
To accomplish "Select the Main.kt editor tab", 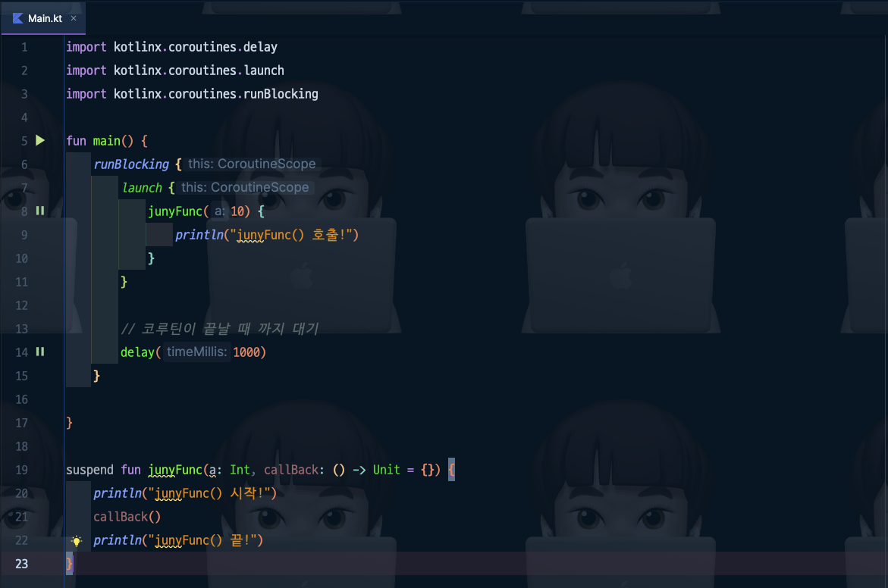I will coord(43,18).
